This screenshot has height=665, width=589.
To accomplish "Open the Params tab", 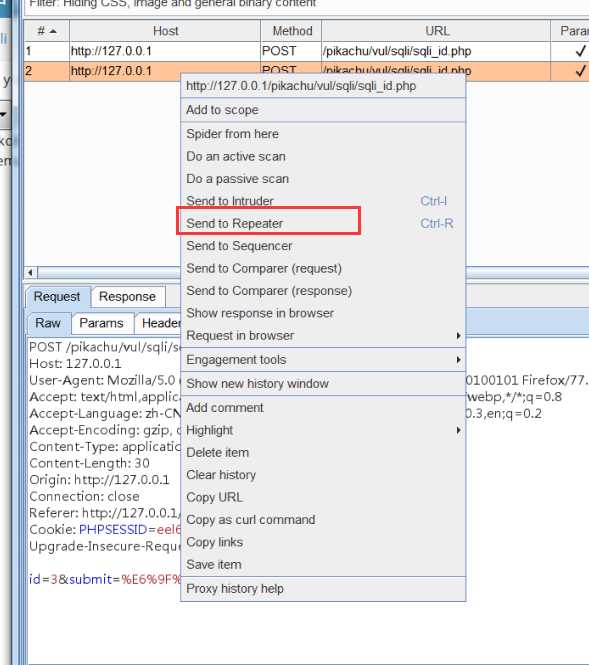I will point(101,323).
